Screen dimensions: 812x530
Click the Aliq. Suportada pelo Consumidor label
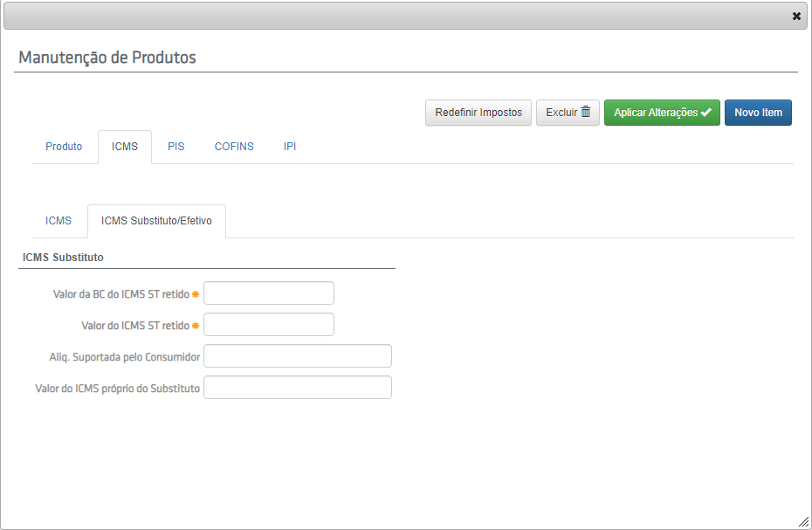pyautogui.click(x=125, y=357)
